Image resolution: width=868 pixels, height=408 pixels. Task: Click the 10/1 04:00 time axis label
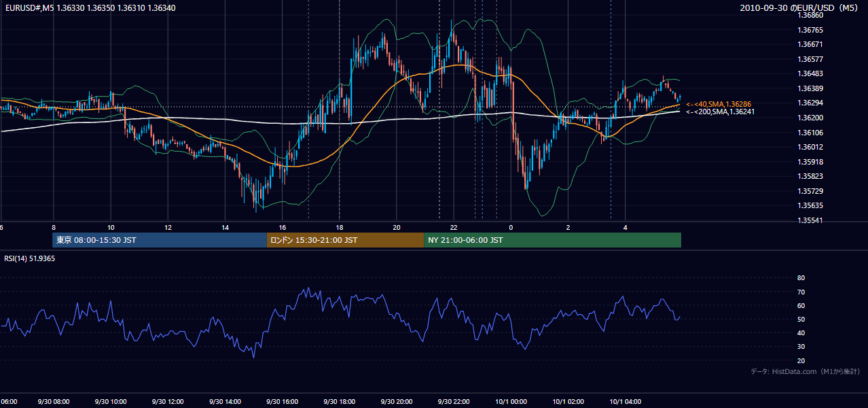625,402
